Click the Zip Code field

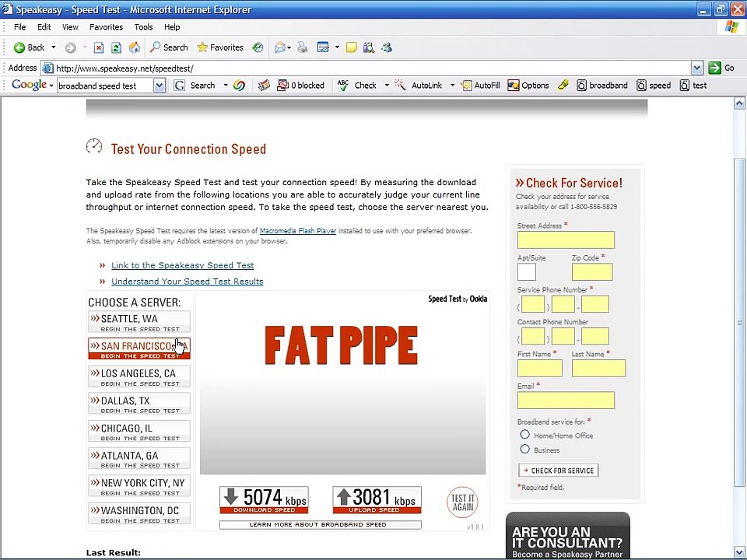pyautogui.click(x=592, y=272)
